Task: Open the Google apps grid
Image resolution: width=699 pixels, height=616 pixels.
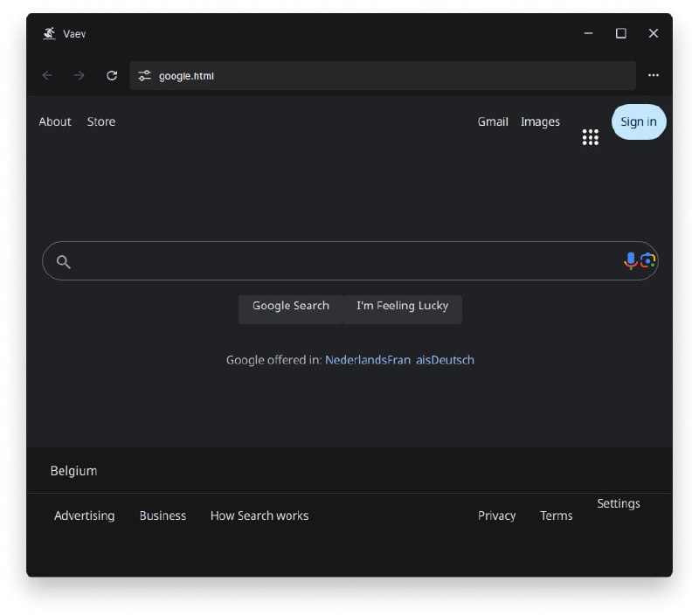Action: (x=591, y=137)
